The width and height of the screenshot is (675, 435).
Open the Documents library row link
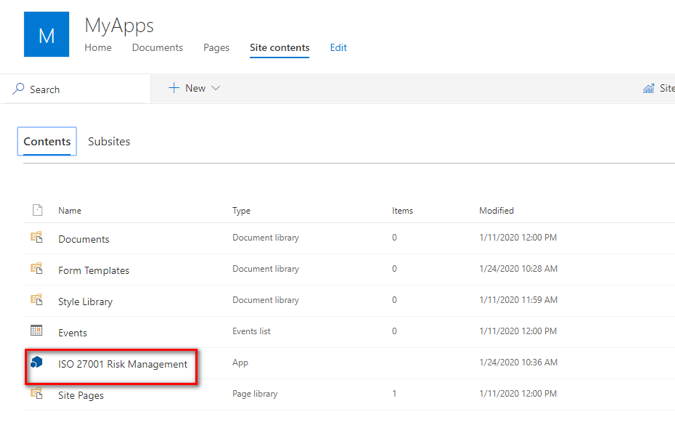[84, 239]
